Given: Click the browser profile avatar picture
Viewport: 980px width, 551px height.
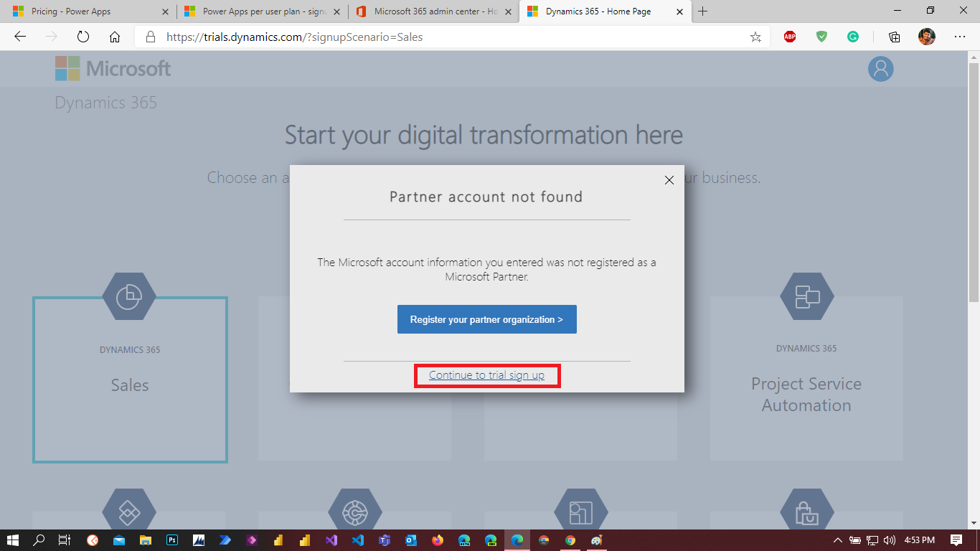Looking at the screenshot, I should [927, 37].
